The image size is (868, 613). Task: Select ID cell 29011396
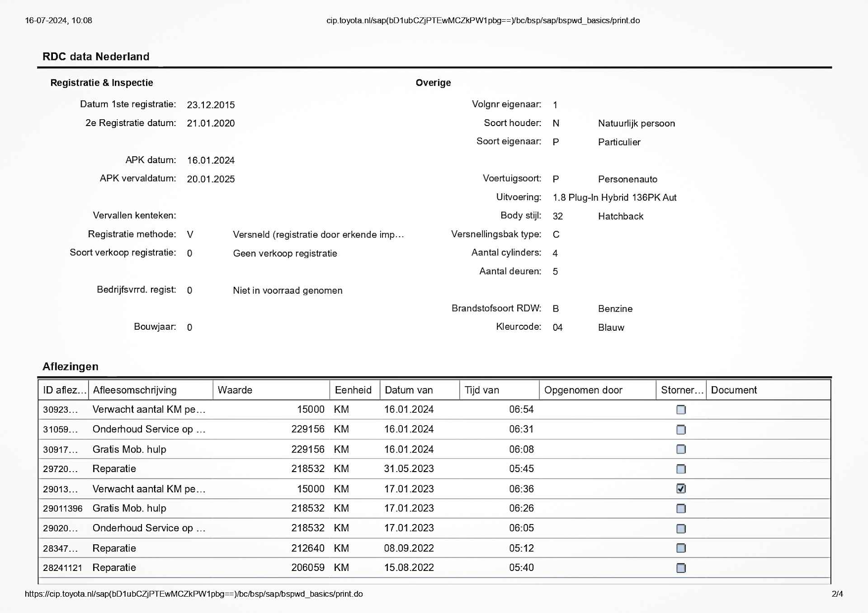coord(63,509)
